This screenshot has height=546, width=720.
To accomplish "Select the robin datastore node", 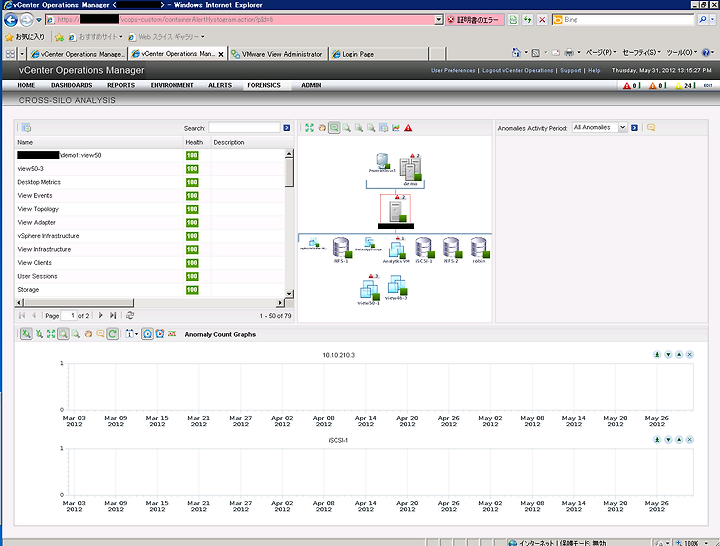I will [479, 250].
